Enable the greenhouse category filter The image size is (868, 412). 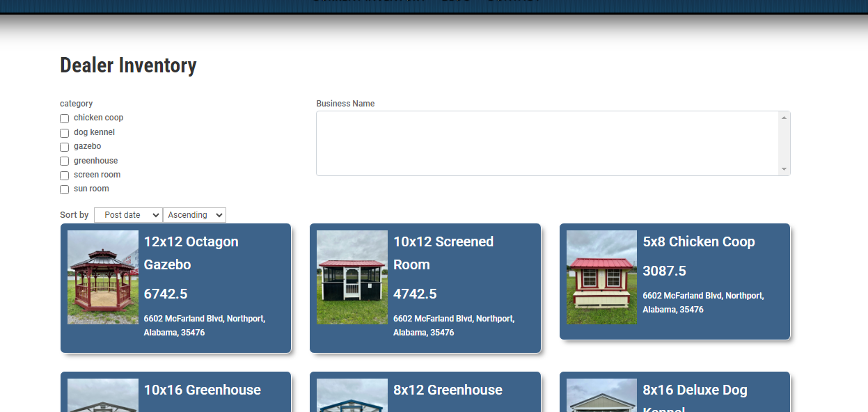(x=64, y=161)
